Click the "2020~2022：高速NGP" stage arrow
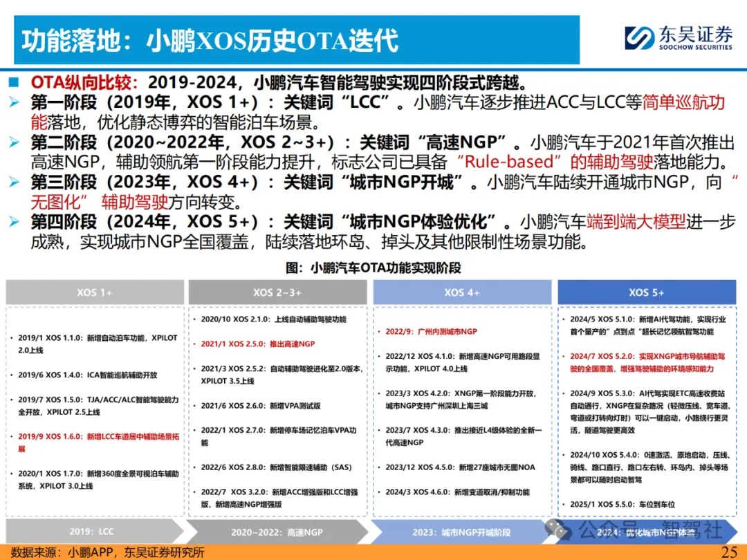Screen dimensions: 747x560 point(277,532)
